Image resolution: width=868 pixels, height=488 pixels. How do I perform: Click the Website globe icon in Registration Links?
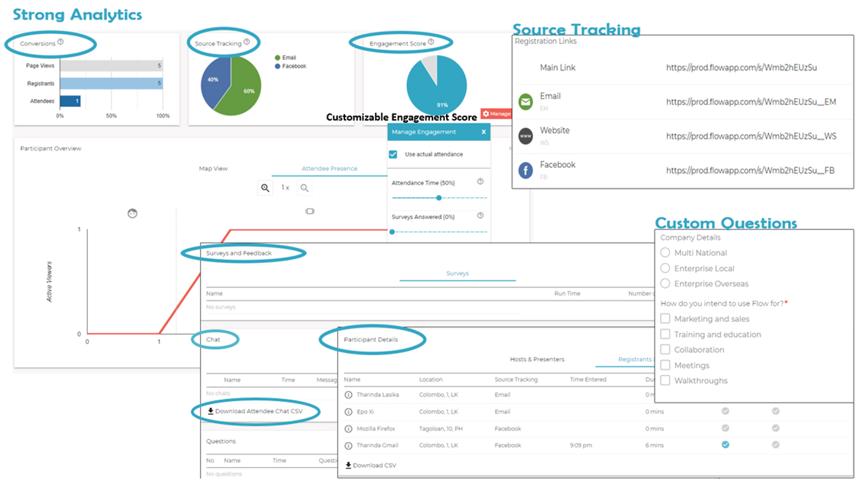coord(526,134)
